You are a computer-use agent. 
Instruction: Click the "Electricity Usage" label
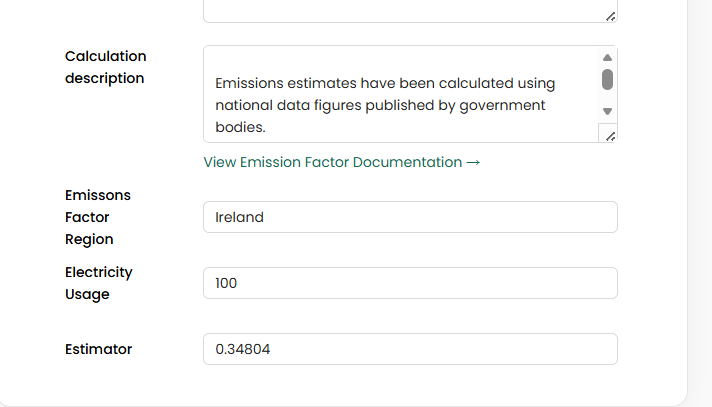tap(98, 283)
